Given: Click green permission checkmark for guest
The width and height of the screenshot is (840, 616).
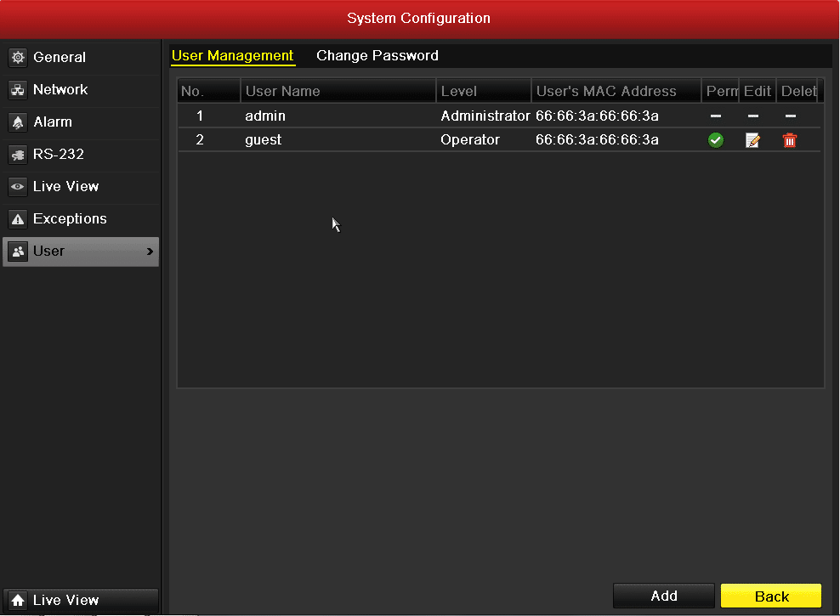Looking at the screenshot, I should 716,140.
